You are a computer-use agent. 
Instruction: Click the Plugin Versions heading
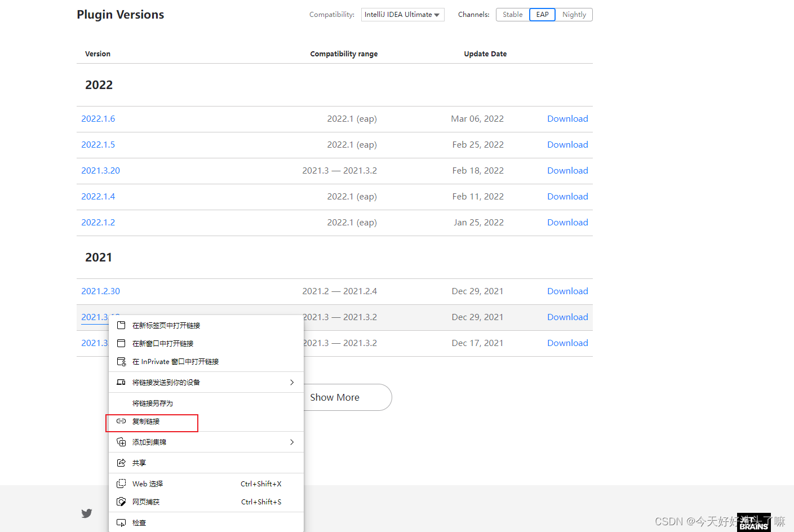coord(121,15)
